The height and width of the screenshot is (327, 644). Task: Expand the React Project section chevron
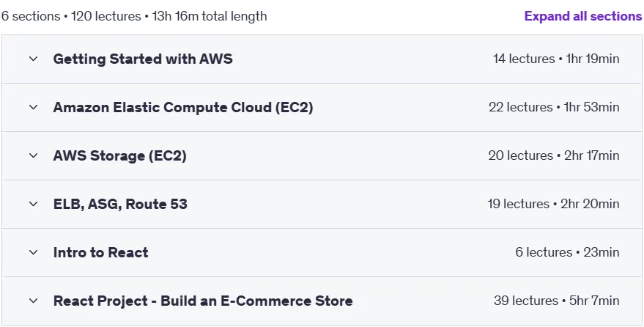coord(33,301)
